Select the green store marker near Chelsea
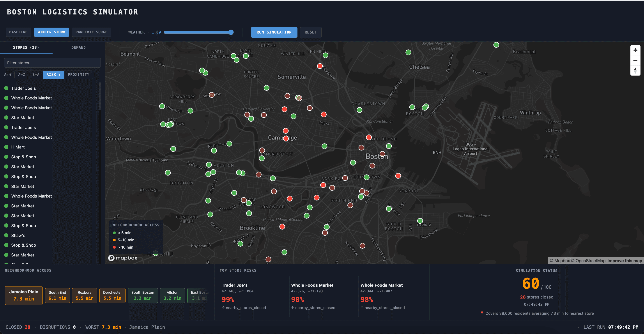 coord(408,53)
